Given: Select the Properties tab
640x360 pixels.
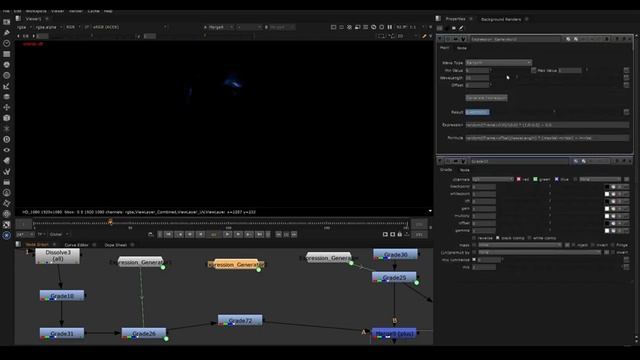Looking at the screenshot, I should click(x=456, y=19).
